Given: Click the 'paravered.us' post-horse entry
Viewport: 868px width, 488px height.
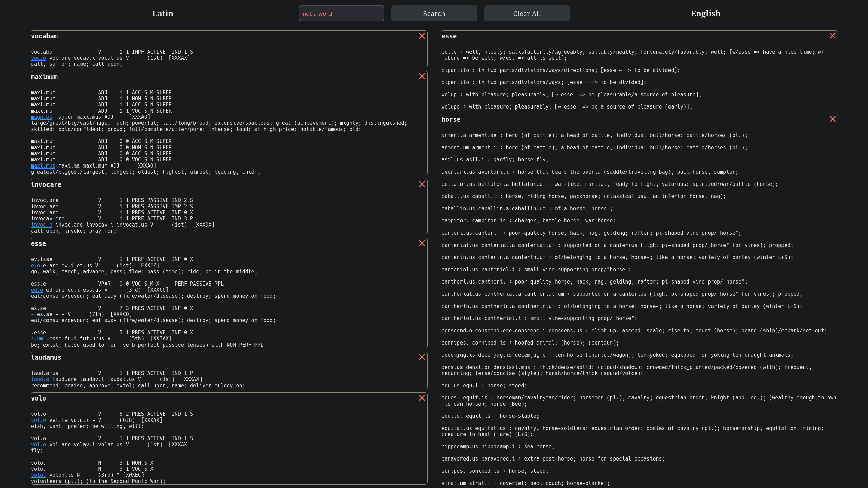Looking at the screenshot, I should tap(553, 459).
